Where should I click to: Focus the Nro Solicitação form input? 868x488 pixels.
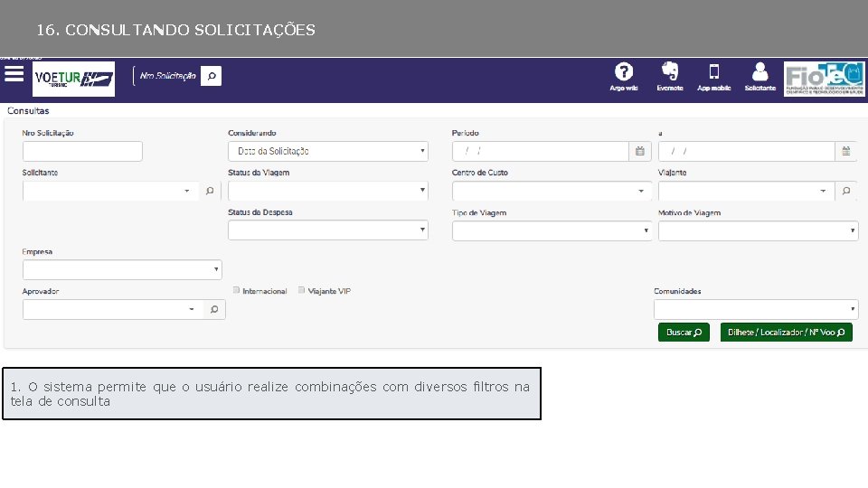point(82,151)
